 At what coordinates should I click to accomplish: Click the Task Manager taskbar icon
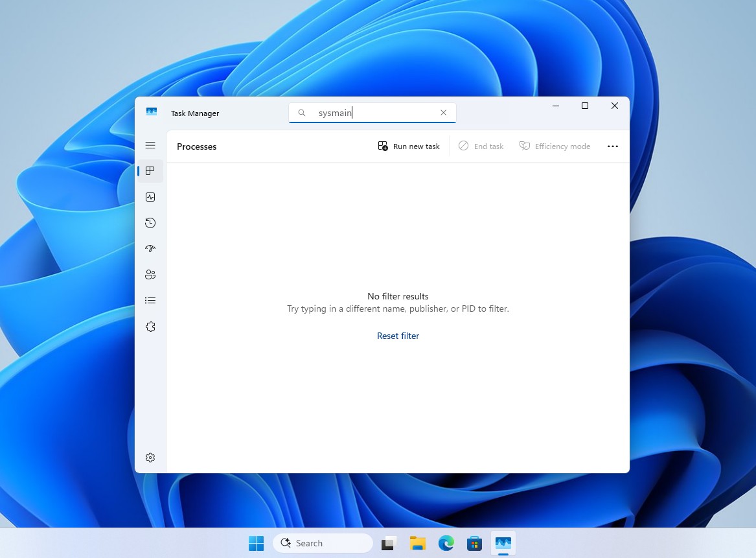pyautogui.click(x=503, y=543)
